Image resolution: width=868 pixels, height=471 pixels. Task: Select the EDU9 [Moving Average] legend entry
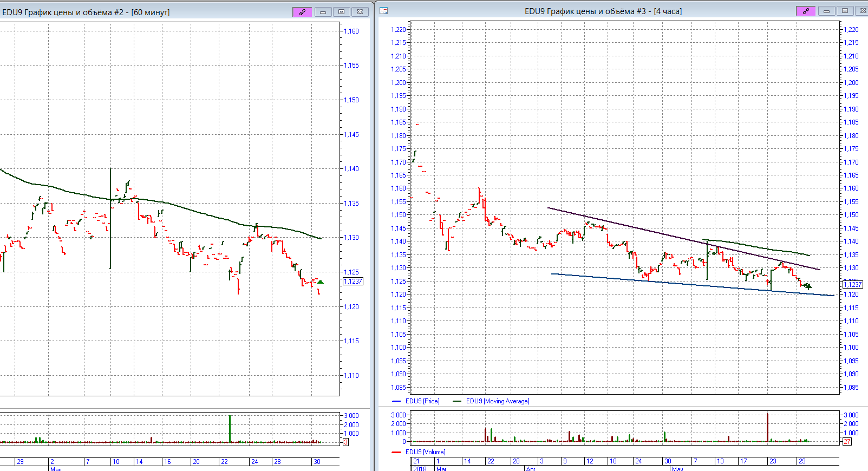pos(497,401)
